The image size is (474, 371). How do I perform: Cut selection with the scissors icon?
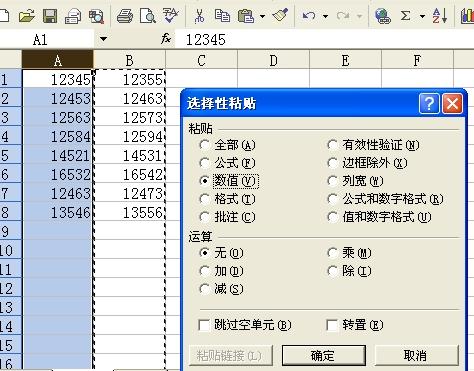[199, 16]
